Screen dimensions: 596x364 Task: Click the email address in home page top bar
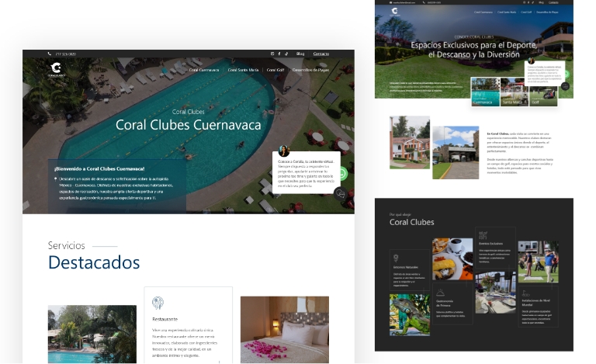(404, 2)
